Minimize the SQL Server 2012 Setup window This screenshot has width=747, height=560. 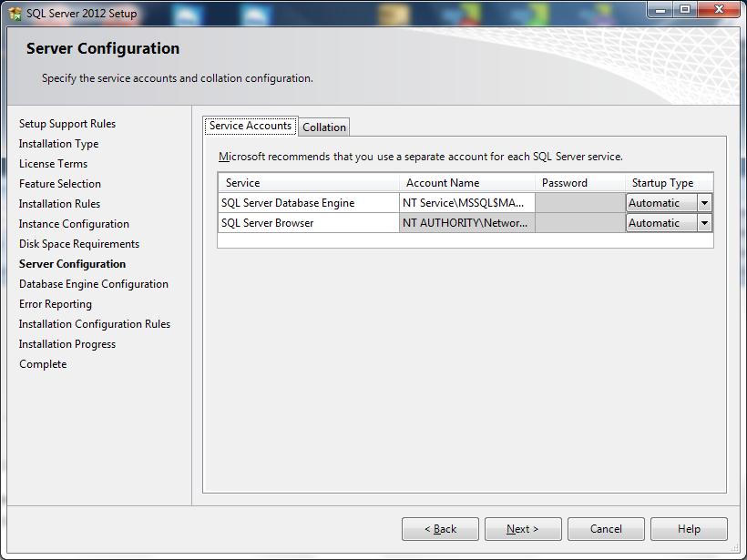pos(660,9)
